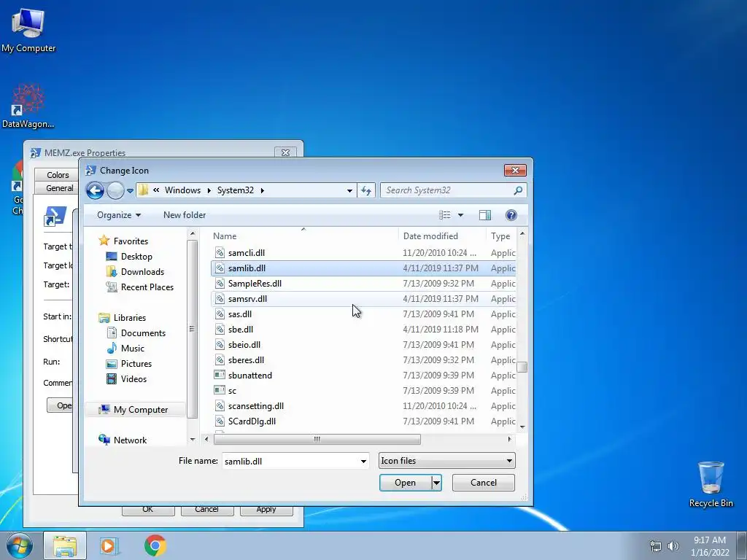Open the Organize menu
Screen dimensions: 747x560
(119, 215)
